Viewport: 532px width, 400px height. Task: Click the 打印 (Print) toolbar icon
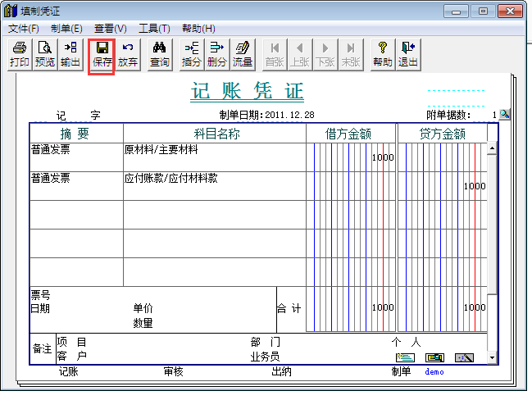pyautogui.click(x=20, y=54)
